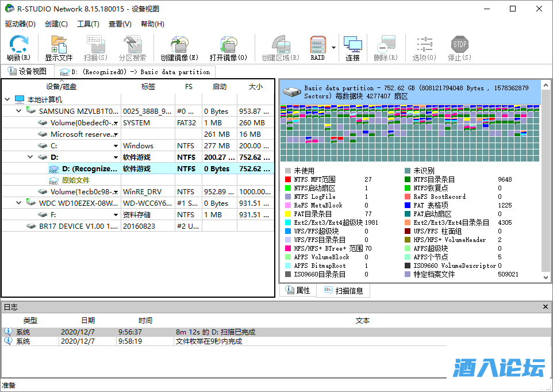Screen dimensions: 553x392
Task: Close the 日志 log panel
Action: (546, 308)
